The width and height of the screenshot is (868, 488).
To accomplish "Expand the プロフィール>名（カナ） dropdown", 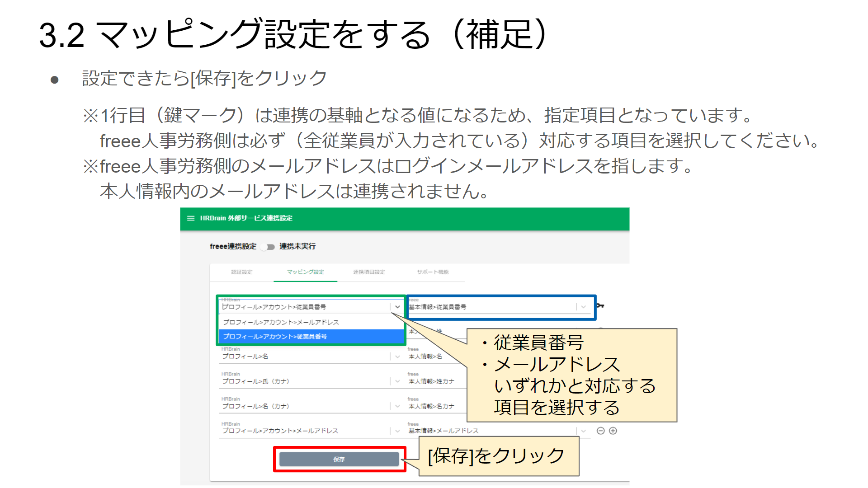I will tap(397, 406).
